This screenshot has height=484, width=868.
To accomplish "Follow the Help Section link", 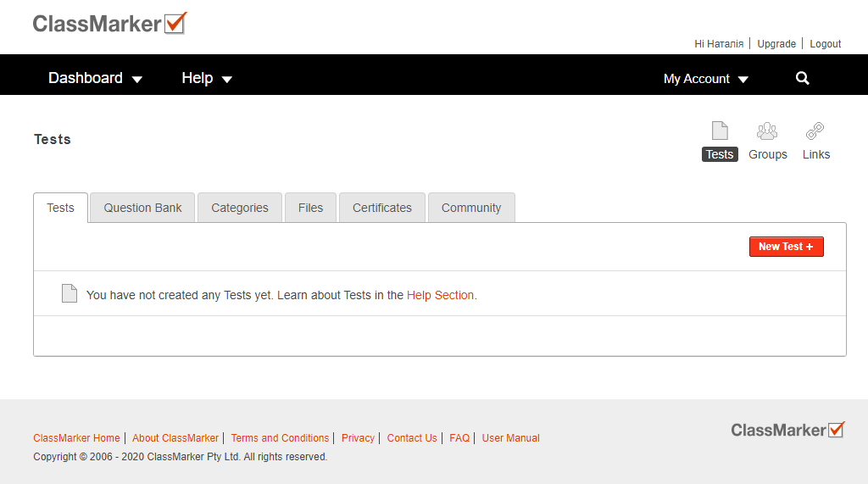I will coord(440,295).
